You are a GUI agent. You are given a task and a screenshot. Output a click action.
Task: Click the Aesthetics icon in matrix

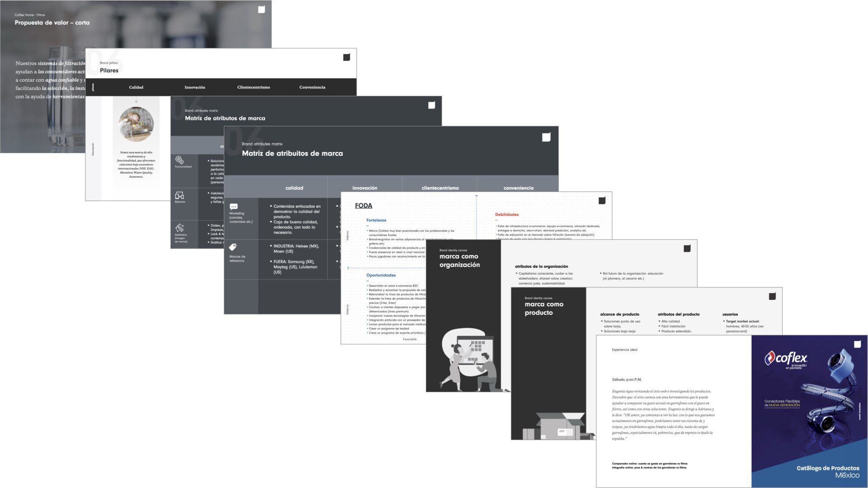click(179, 228)
